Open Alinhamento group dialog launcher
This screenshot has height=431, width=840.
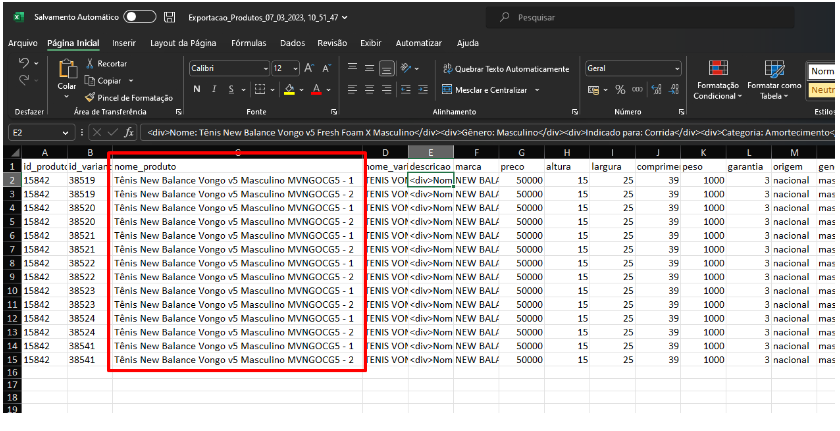tap(575, 112)
